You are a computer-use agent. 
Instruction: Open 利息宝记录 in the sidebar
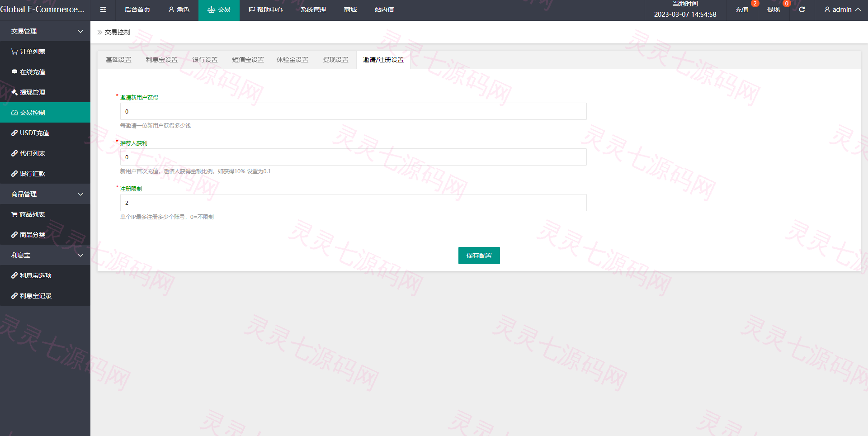click(45, 296)
